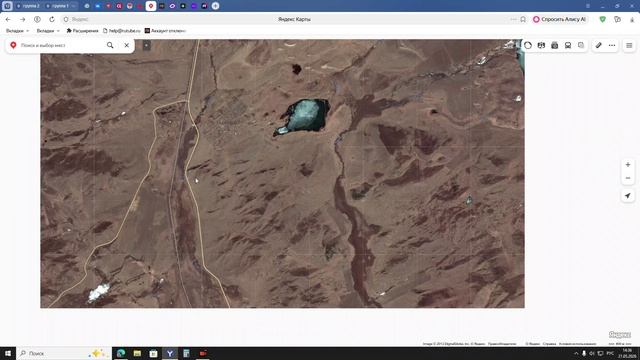Image resolution: width=640 pixels, height=360 pixels.
Task: Expand the first Вкладки bookmarks folder
Action: pos(17,31)
